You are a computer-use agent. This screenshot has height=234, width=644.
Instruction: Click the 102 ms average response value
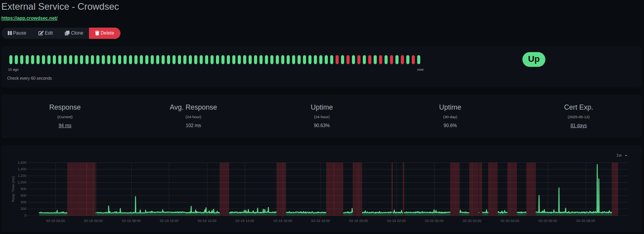pos(193,126)
